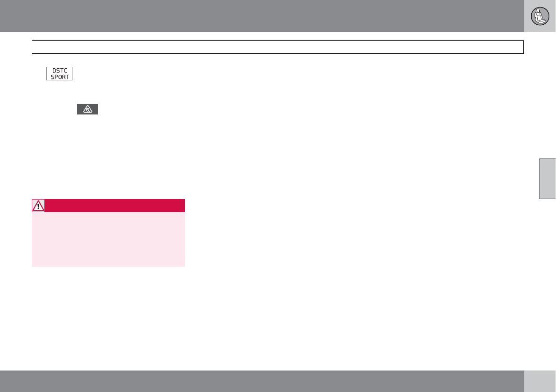The image size is (556, 392).
Task: Click the pink warning message panel
Action: point(108,239)
